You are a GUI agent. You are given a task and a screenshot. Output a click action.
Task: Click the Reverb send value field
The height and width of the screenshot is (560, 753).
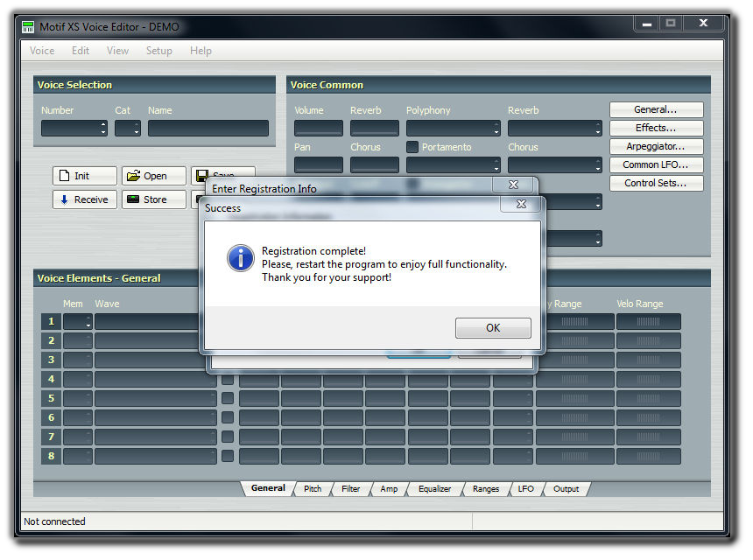tap(375, 128)
